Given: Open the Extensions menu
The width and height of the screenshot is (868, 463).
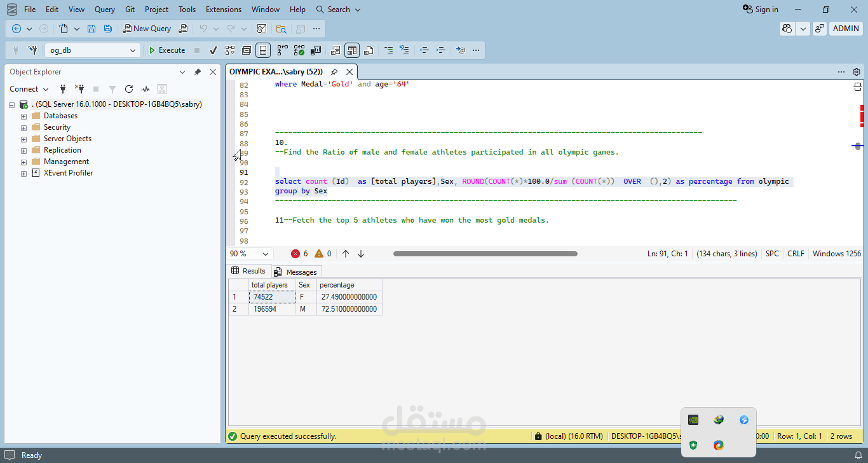Looking at the screenshot, I should 224,10.
